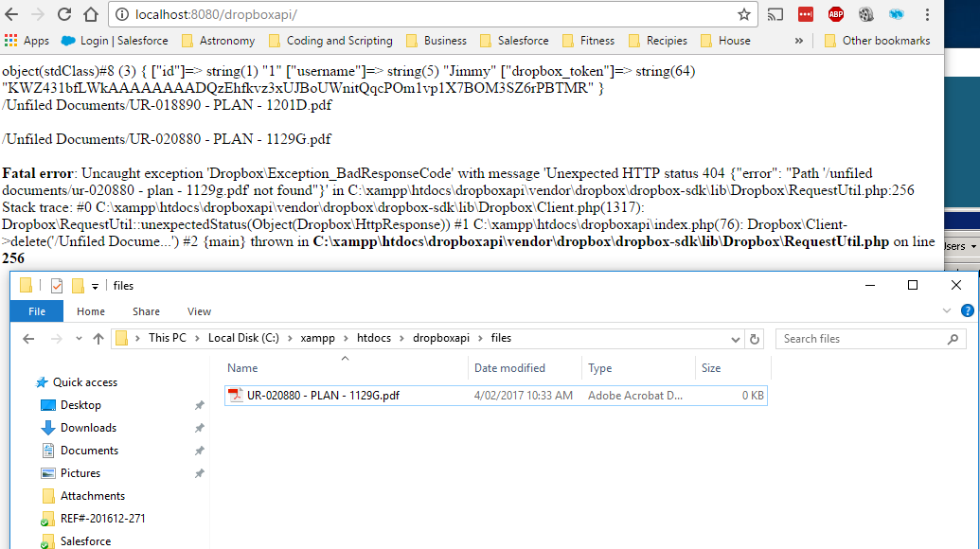The height and width of the screenshot is (549, 980).
Task: Open the Apps bookmark shortcut
Action: 27,41
